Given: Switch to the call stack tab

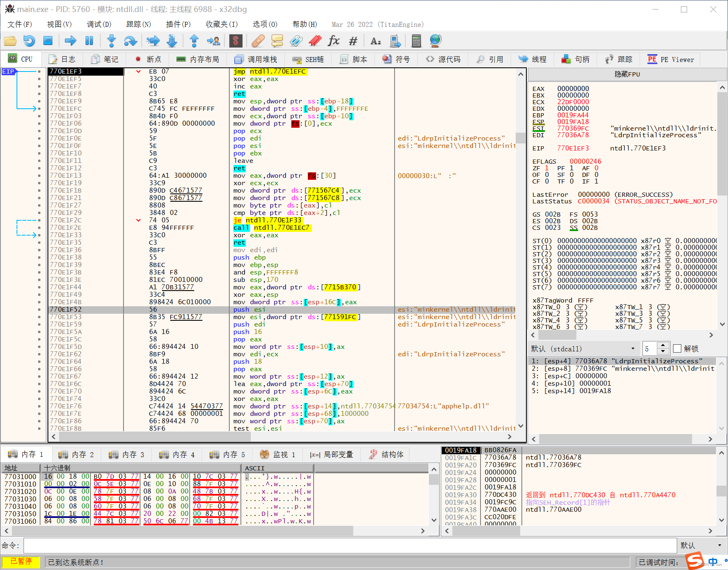Looking at the screenshot, I should point(256,59).
